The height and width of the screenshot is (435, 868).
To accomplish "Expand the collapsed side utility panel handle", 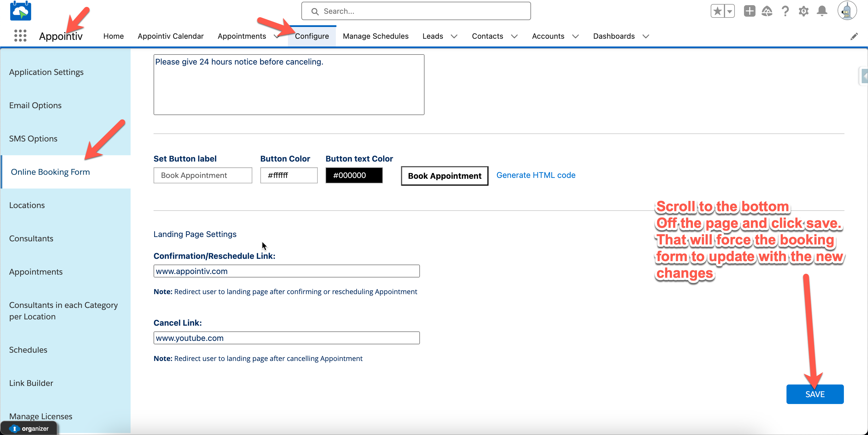I will click(x=864, y=76).
